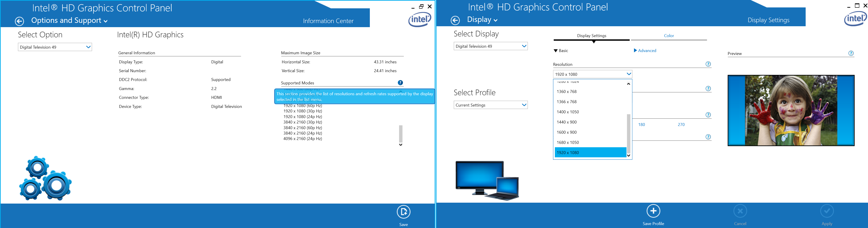Image resolution: width=868 pixels, height=228 pixels.
Task: Click the back arrow in Information Center window
Action: [19, 21]
